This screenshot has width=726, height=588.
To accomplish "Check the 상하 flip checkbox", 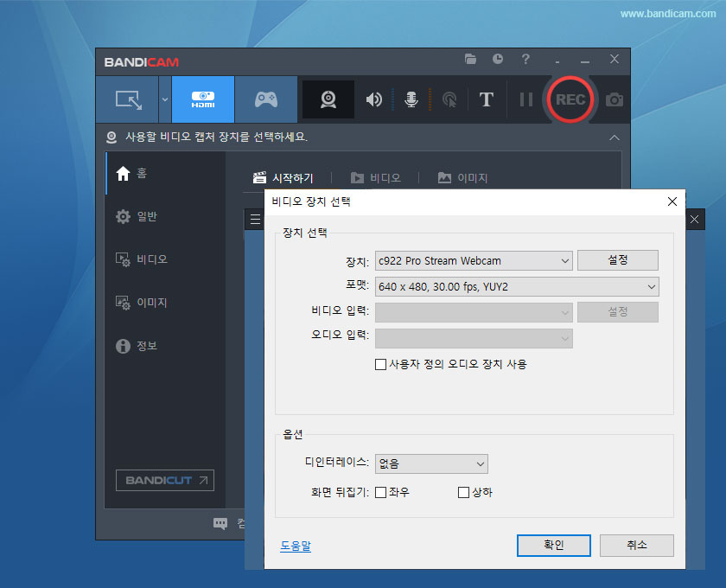I will click(x=463, y=493).
